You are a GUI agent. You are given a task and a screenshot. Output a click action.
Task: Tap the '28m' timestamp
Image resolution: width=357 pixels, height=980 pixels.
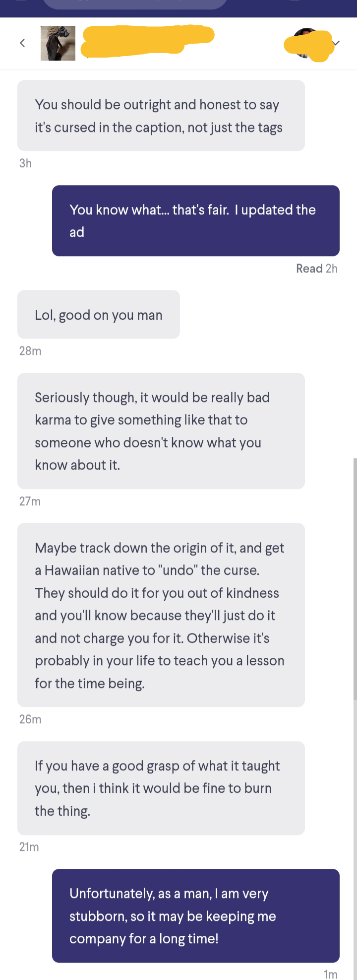pos(30,351)
